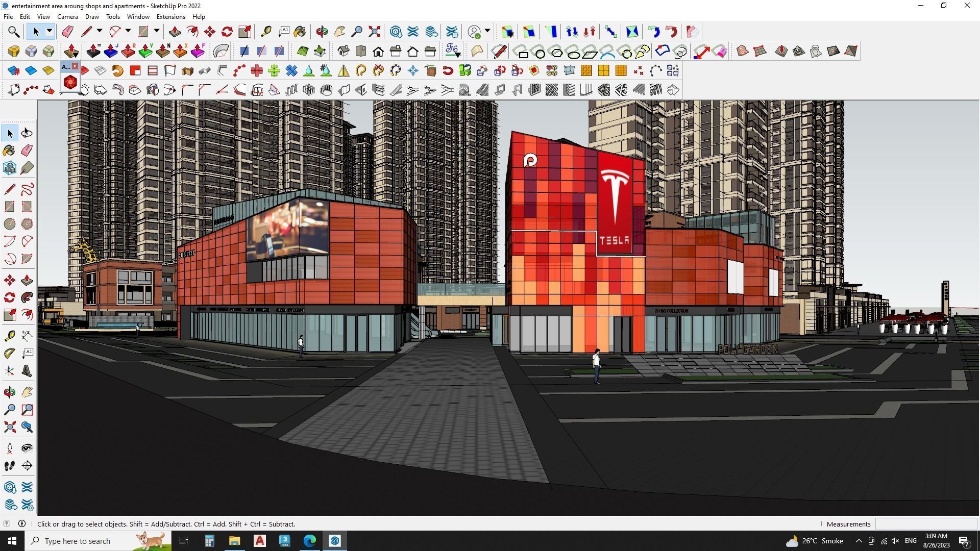
Task: Expand the Rectangle shape dropdown arrow
Action: coord(157,32)
